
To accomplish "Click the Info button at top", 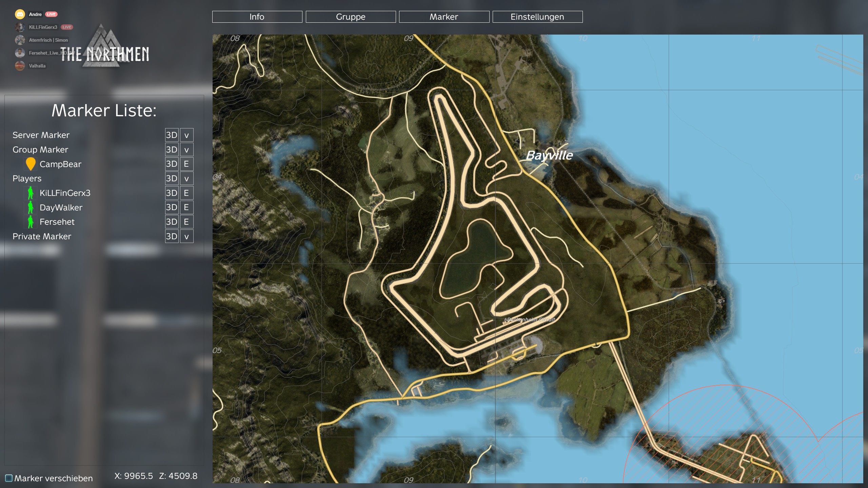I will pyautogui.click(x=257, y=17).
